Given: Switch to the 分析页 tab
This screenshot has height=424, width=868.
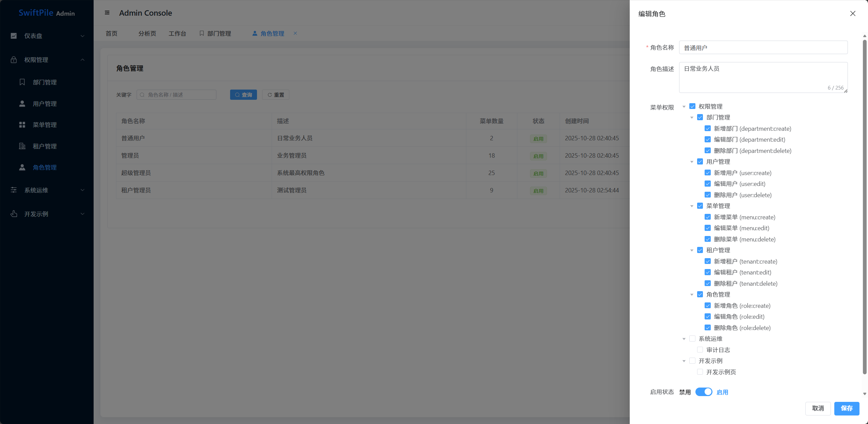Looking at the screenshot, I should tap(147, 33).
